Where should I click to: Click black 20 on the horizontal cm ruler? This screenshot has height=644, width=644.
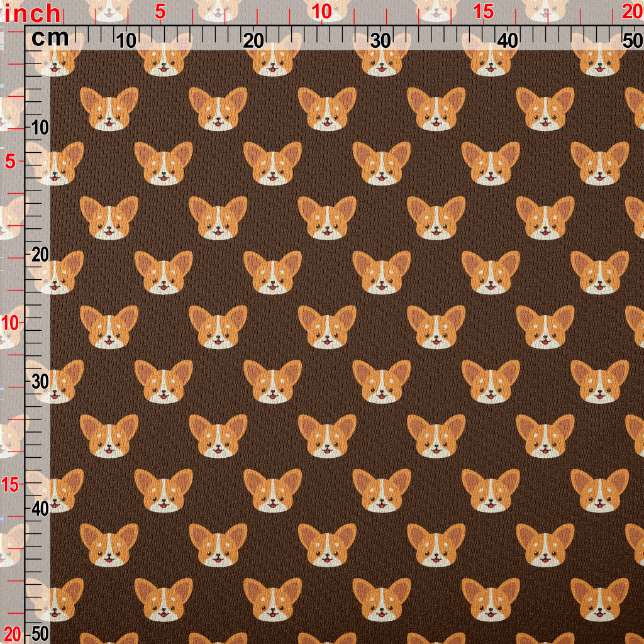tap(253, 41)
